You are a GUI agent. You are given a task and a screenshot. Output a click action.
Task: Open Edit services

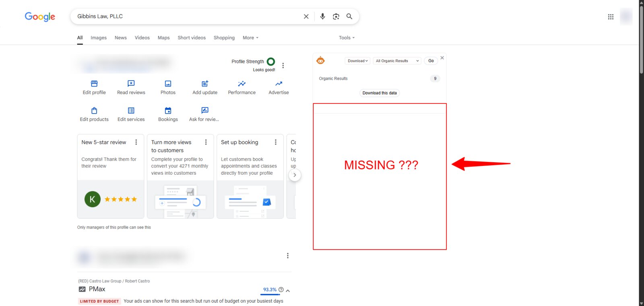coord(131,114)
